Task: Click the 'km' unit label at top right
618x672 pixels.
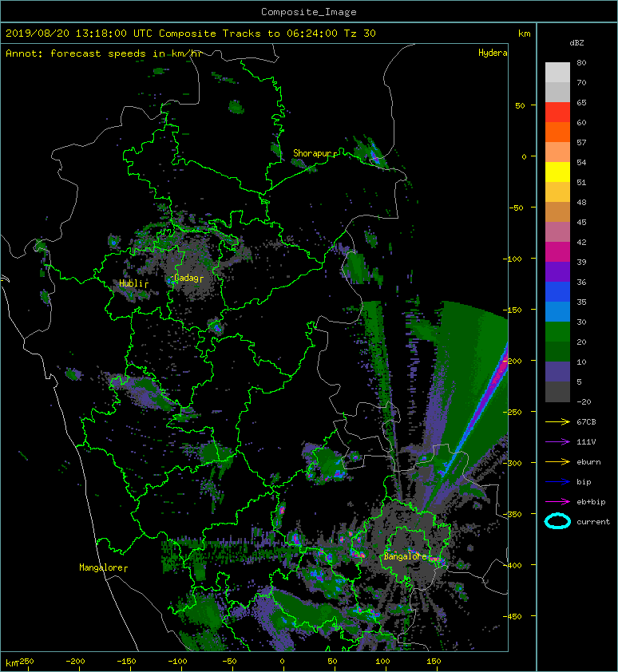Action: [524, 34]
